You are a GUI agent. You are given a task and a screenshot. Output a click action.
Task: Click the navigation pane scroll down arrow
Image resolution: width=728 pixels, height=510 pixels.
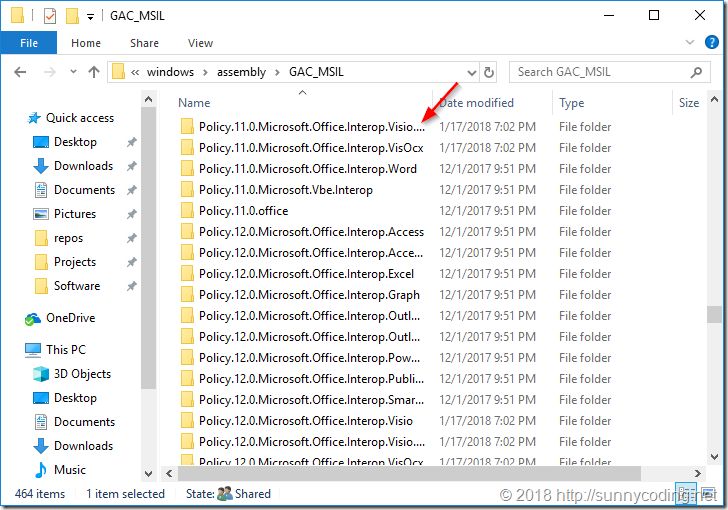(148, 474)
